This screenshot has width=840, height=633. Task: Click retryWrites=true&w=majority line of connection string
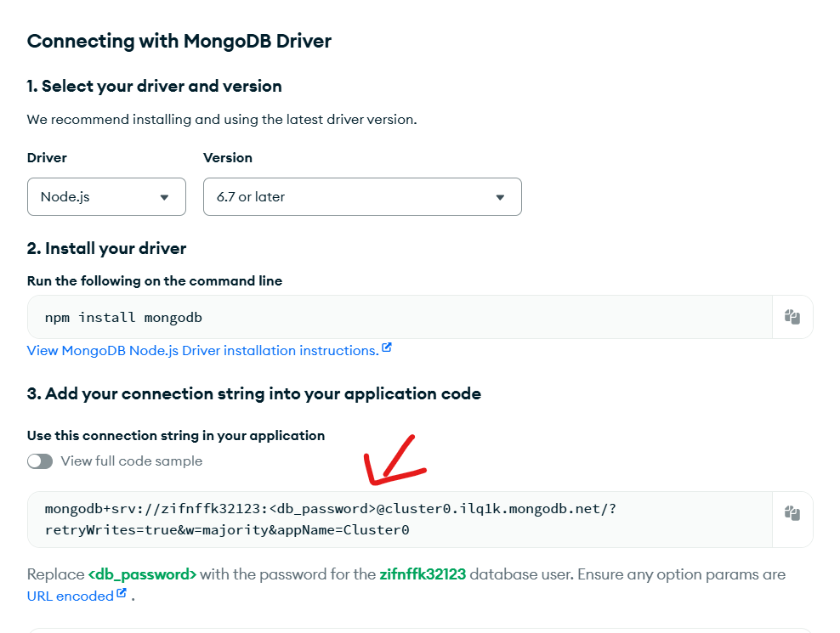point(227,530)
